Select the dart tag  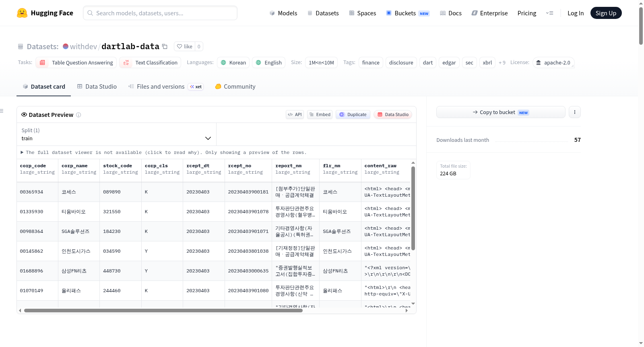pyautogui.click(x=428, y=62)
